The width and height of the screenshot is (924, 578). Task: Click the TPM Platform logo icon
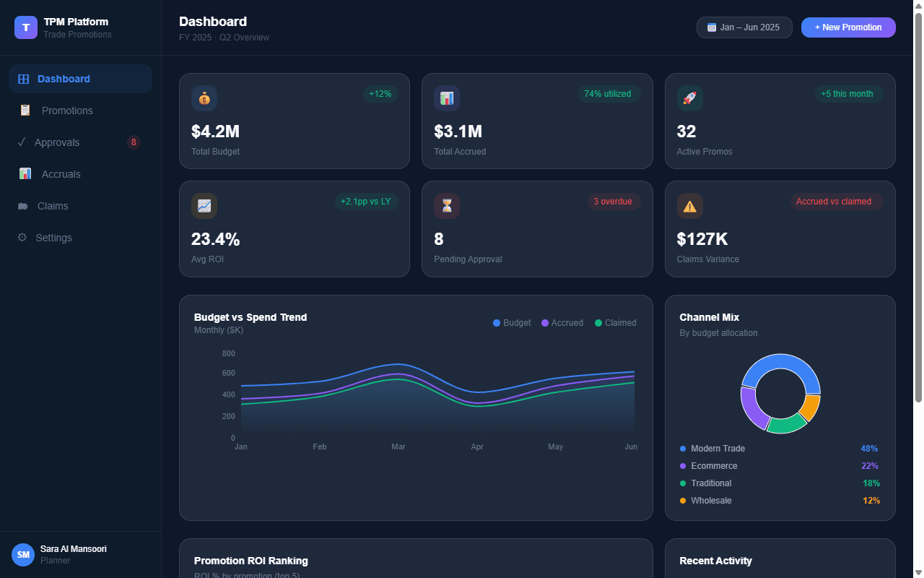(x=26, y=27)
